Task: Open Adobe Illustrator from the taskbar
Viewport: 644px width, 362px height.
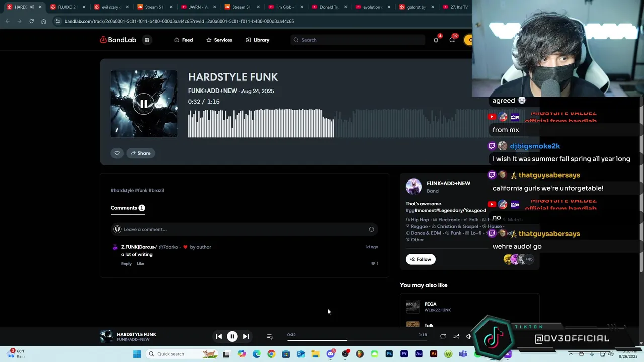Action: 434,354
